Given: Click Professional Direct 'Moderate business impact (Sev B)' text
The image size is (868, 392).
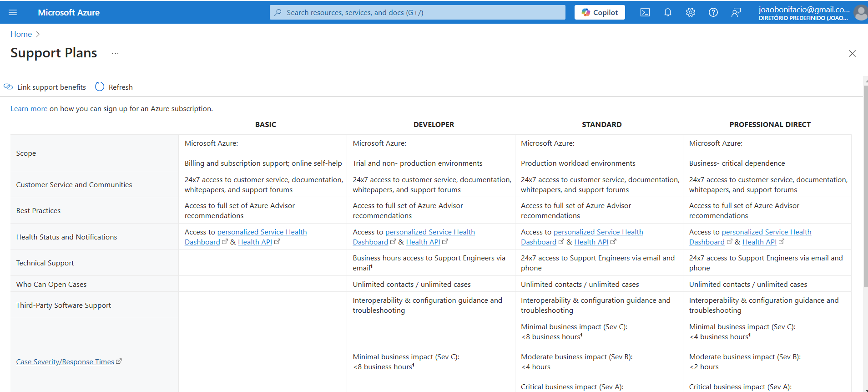Looking at the screenshot, I should pos(745,356).
